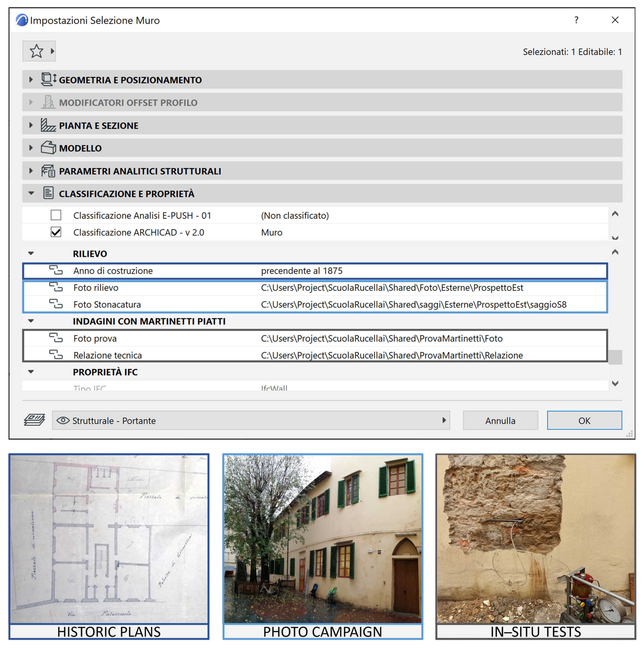This screenshot has height=649, width=644.
Task: Click the Annulla button
Action: (x=500, y=421)
